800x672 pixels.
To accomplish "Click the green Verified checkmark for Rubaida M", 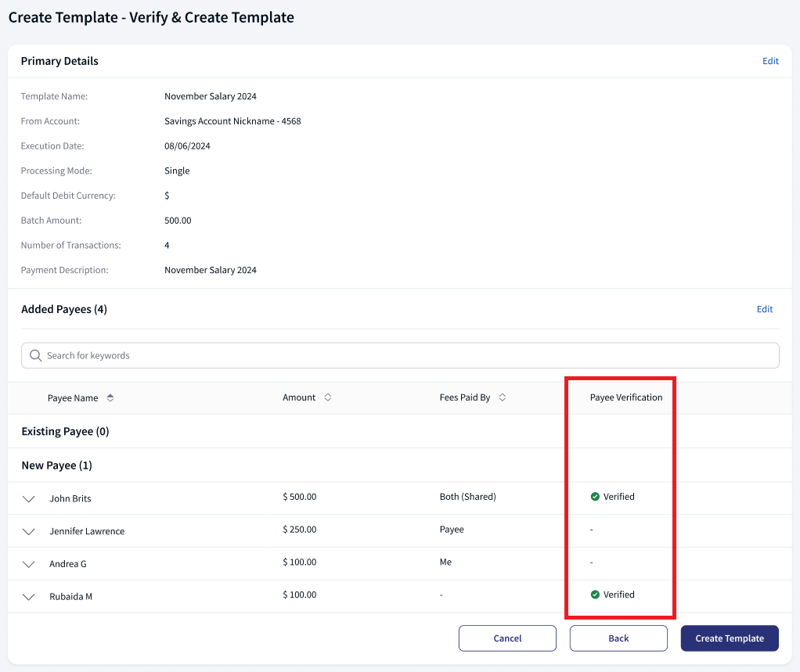I will coord(595,595).
